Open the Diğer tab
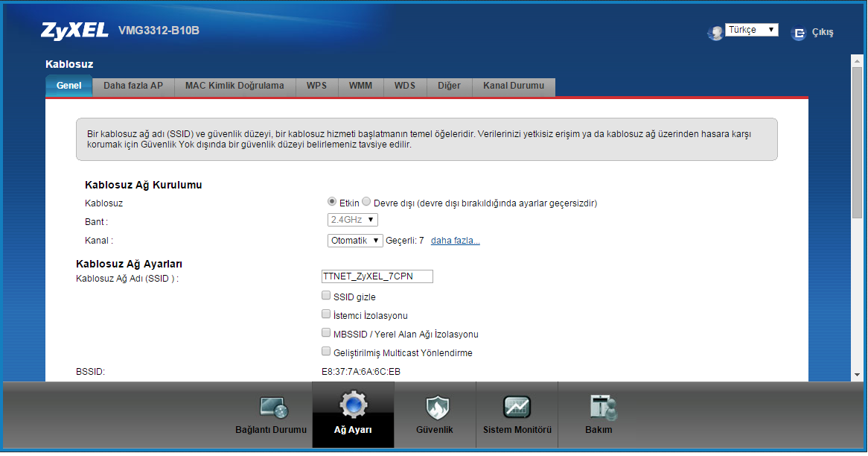868x456 pixels. click(449, 86)
